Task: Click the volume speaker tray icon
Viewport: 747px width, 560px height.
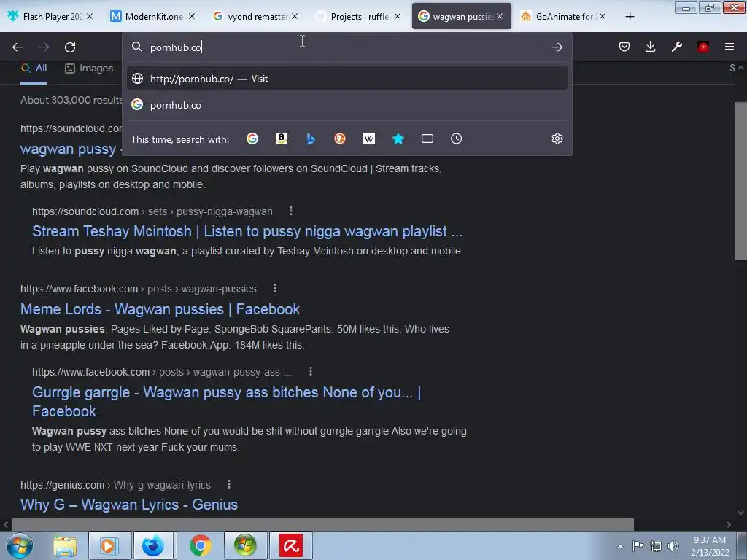Action: pos(673,545)
